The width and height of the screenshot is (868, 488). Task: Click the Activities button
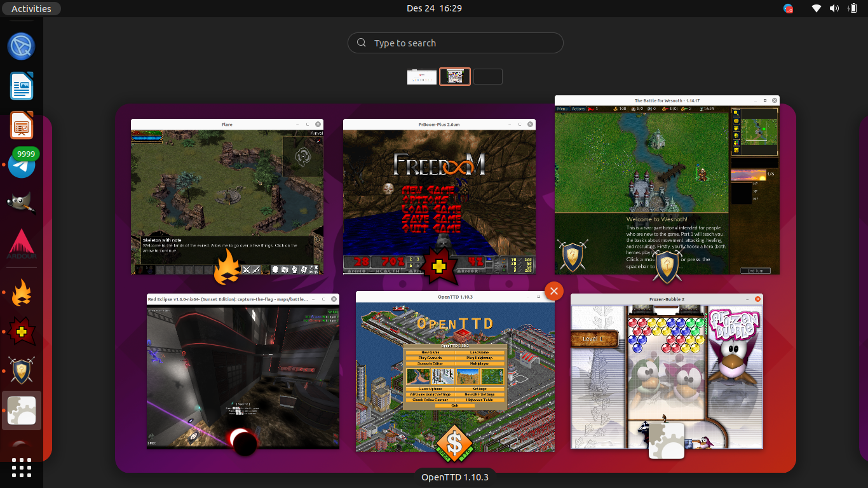pyautogui.click(x=31, y=8)
